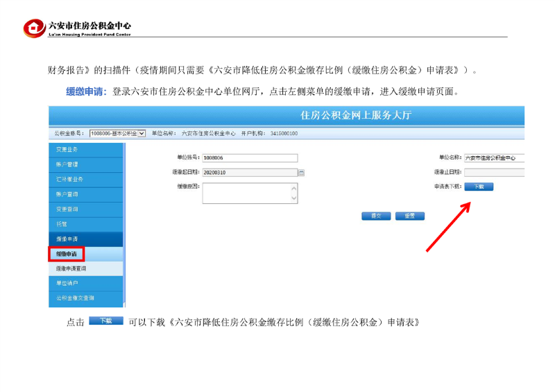Screen dimensions: 555x392
Task: Open the 账户管理 sidebar menu
Action: (x=85, y=164)
